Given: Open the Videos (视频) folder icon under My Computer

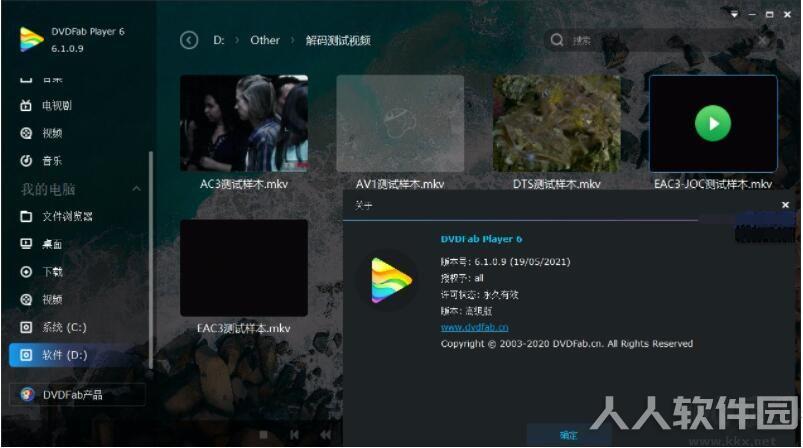Looking at the screenshot, I should 26,300.
